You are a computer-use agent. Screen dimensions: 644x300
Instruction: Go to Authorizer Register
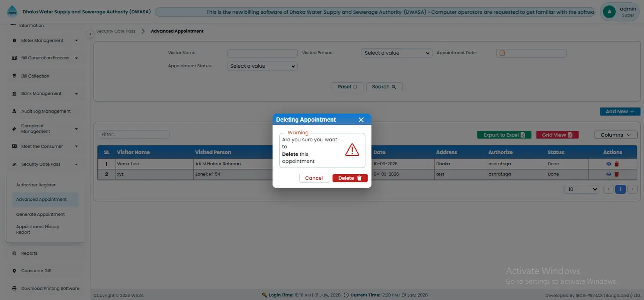[x=36, y=185]
